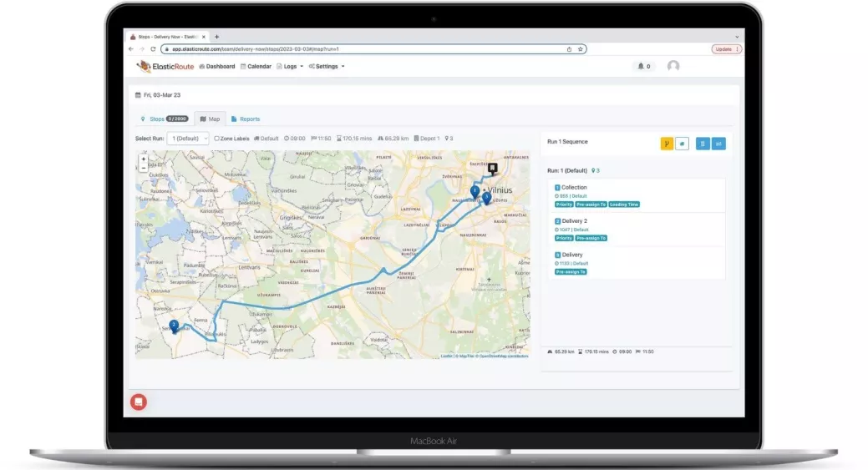Click the Depot 1 label
868x470 pixels.
coord(427,139)
